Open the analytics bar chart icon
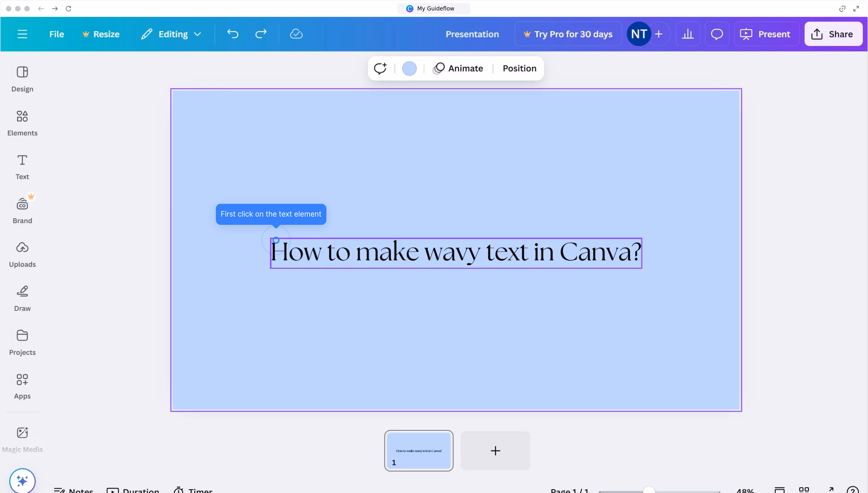The height and width of the screenshot is (493, 868). point(688,34)
